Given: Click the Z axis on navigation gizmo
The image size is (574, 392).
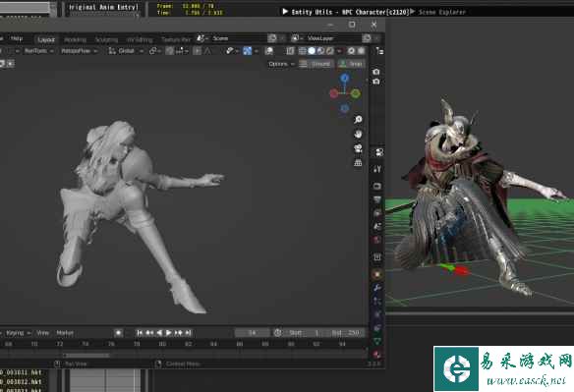Looking at the screenshot, I should [345, 78].
